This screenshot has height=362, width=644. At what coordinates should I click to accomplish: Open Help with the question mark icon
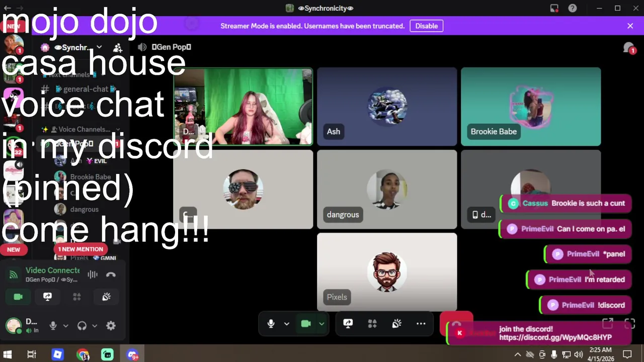coord(573,8)
